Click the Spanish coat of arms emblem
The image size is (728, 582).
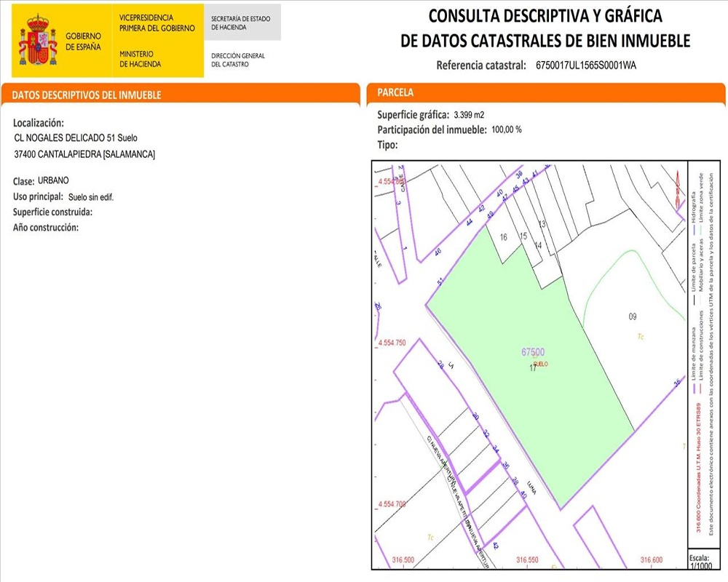point(37,41)
